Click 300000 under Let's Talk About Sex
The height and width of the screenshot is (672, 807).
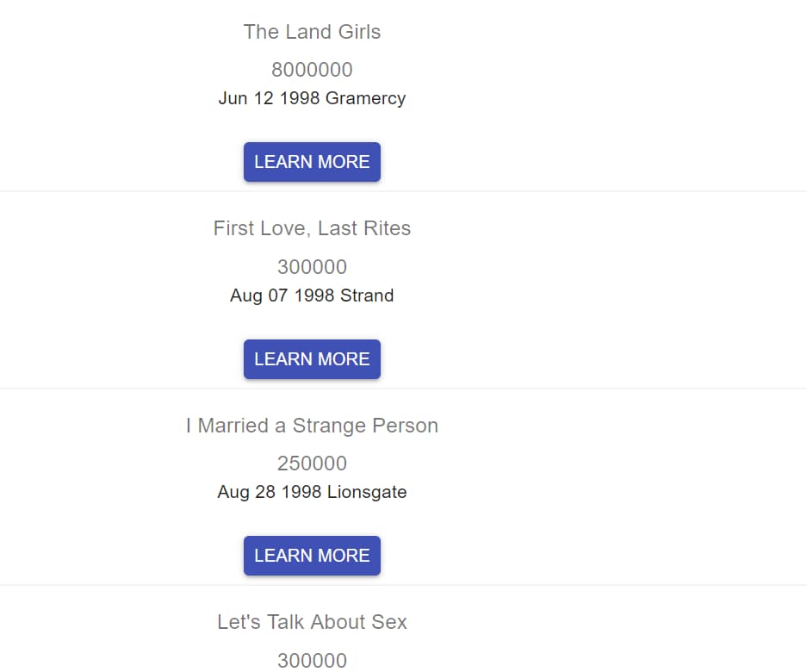(x=312, y=660)
